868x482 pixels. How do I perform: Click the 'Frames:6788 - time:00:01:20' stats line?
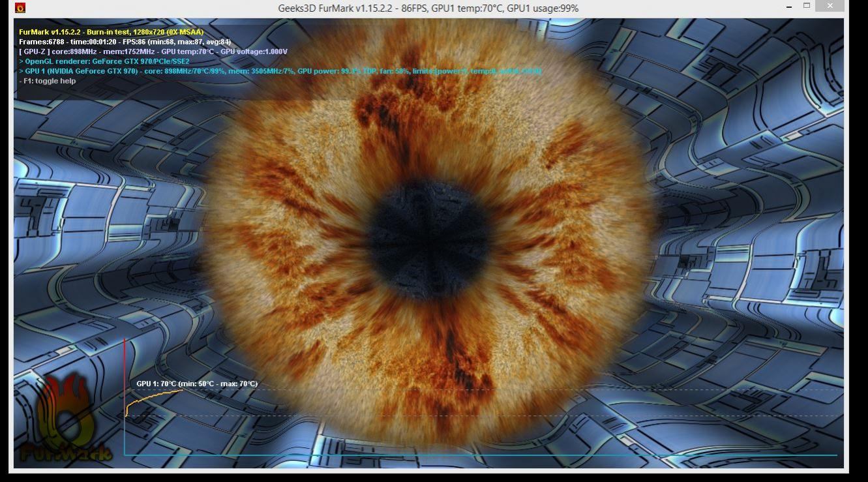click(125, 42)
